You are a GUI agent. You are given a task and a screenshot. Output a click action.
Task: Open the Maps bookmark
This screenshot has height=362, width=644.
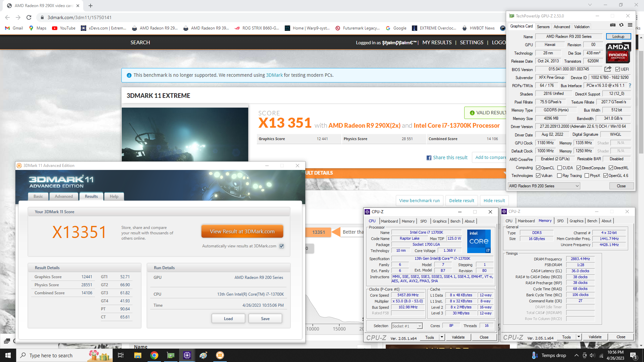click(38, 28)
